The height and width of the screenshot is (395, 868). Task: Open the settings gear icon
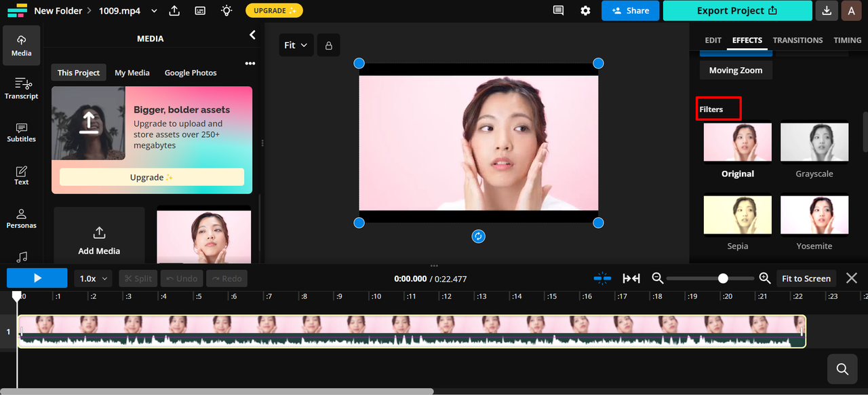point(585,11)
